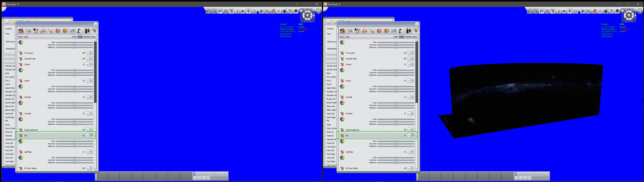
Task: Open the color wheel below Carpet in the left panel
Action: point(21,70)
